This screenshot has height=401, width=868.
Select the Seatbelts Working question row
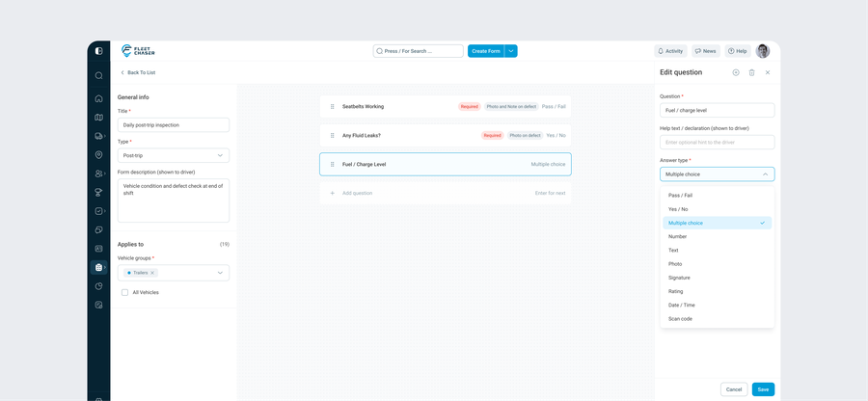tap(446, 106)
